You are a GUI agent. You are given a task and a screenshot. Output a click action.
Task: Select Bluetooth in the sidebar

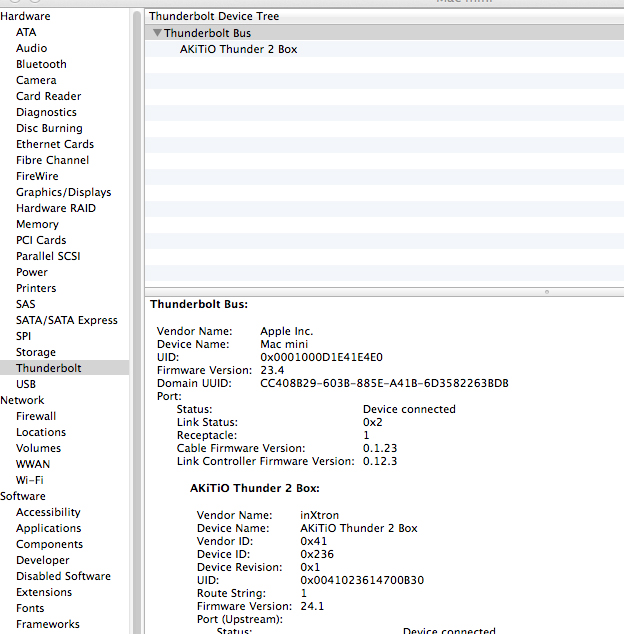click(41, 64)
